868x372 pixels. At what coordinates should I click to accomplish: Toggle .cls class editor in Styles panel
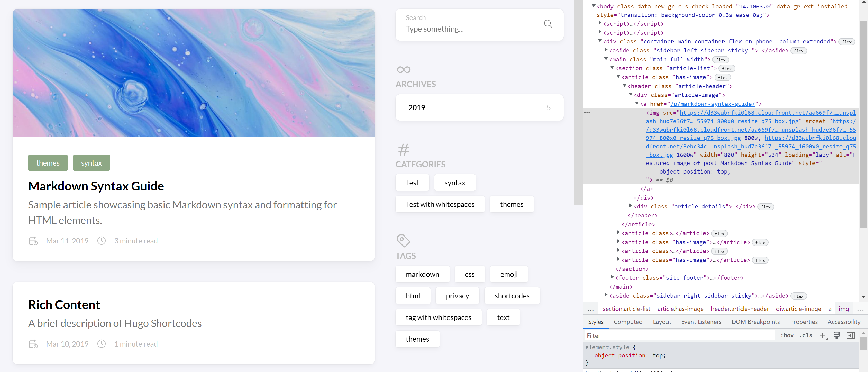click(x=806, y=335)
